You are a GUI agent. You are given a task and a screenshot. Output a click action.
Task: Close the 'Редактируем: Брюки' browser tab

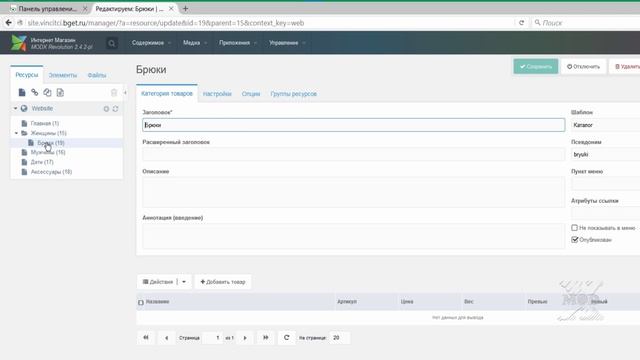[x=171, y=8]
